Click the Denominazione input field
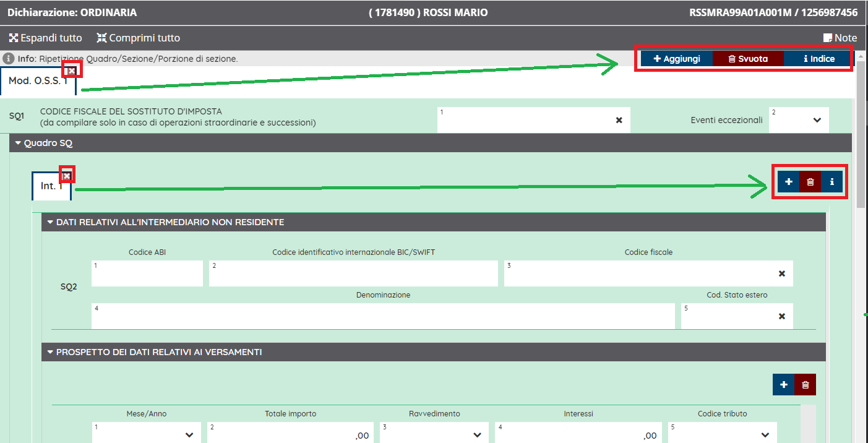Screen dimensions: 868x443 [382, 316]
